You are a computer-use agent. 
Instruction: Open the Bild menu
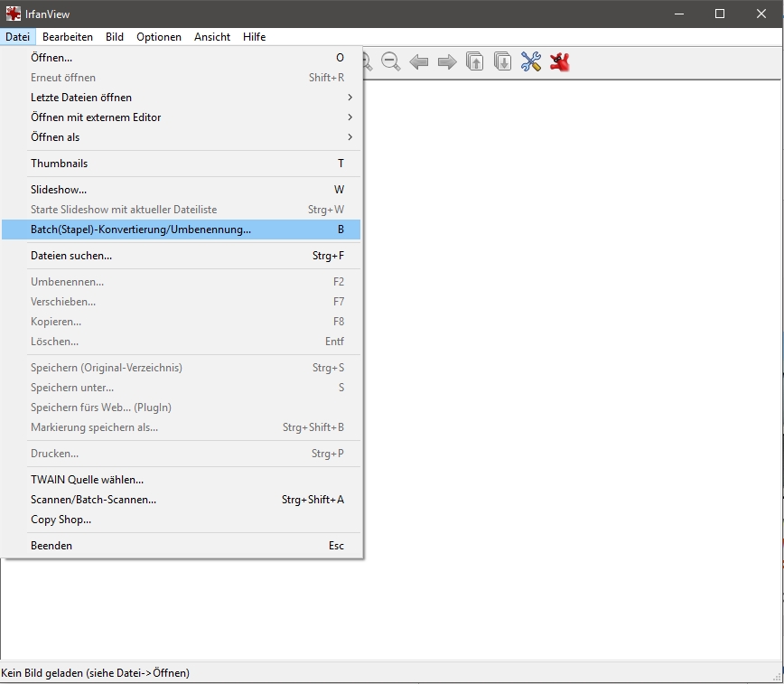coord(115,36)
